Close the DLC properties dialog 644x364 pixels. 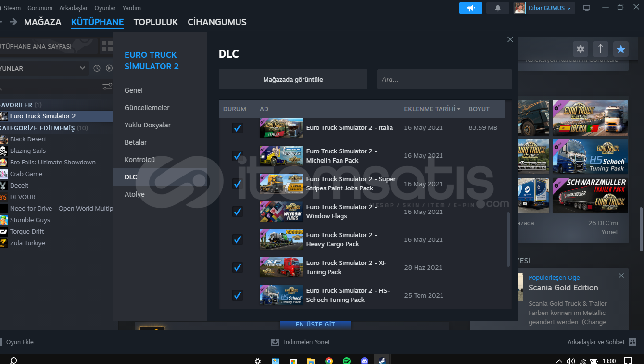click(x=510, y=39)
